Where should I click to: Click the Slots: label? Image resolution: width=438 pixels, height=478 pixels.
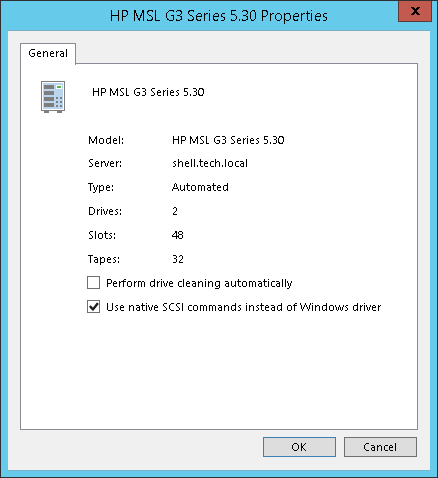(x=102, y=235)
